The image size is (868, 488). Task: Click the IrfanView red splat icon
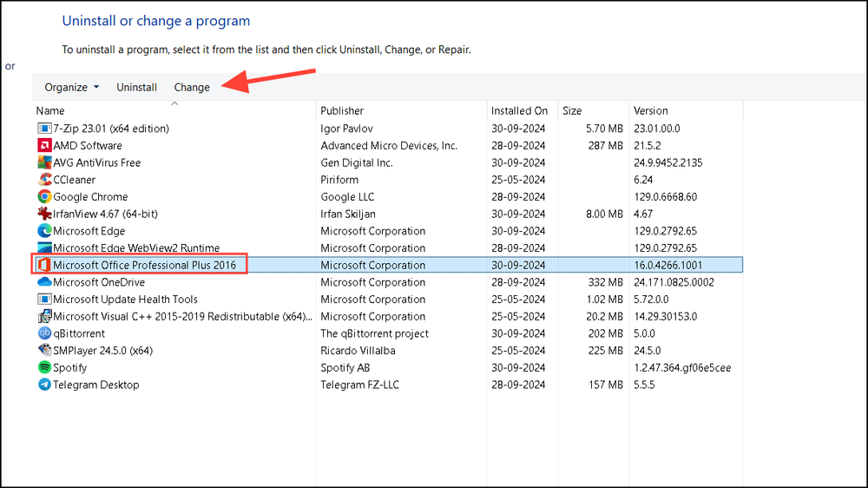(44, 214)
